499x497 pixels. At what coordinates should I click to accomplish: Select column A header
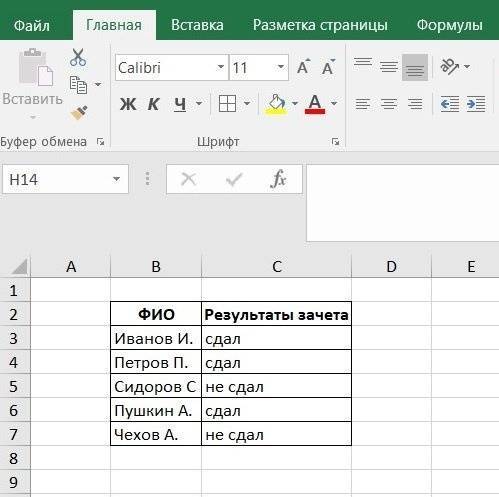coord(70,267)
